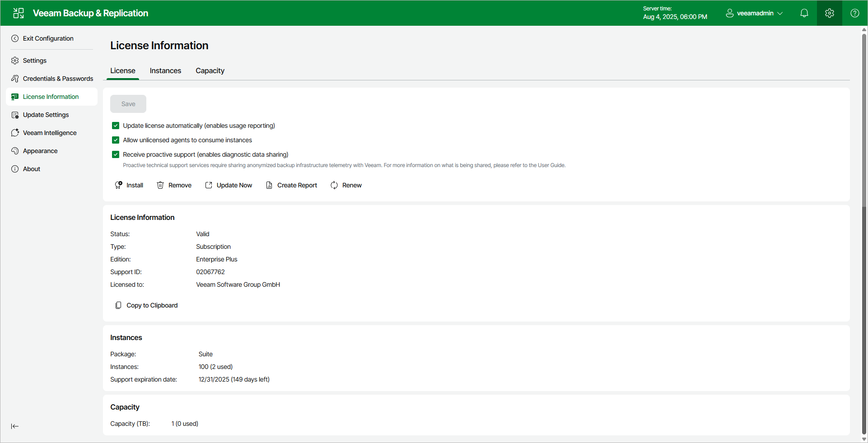
Task: Collapse the sidebar with the arrow icon
Action: tap(15, 426)
